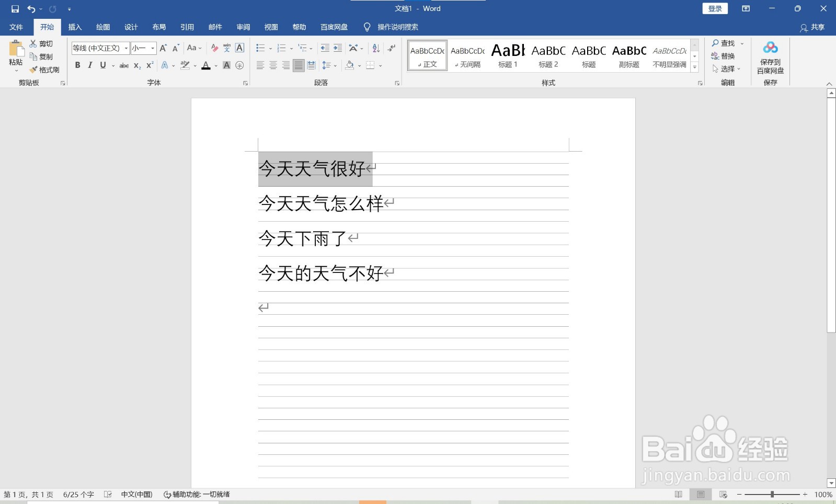Sort the selected paragraphs
The height and width of the screenshot is (504, 836).
click(376, 48)
